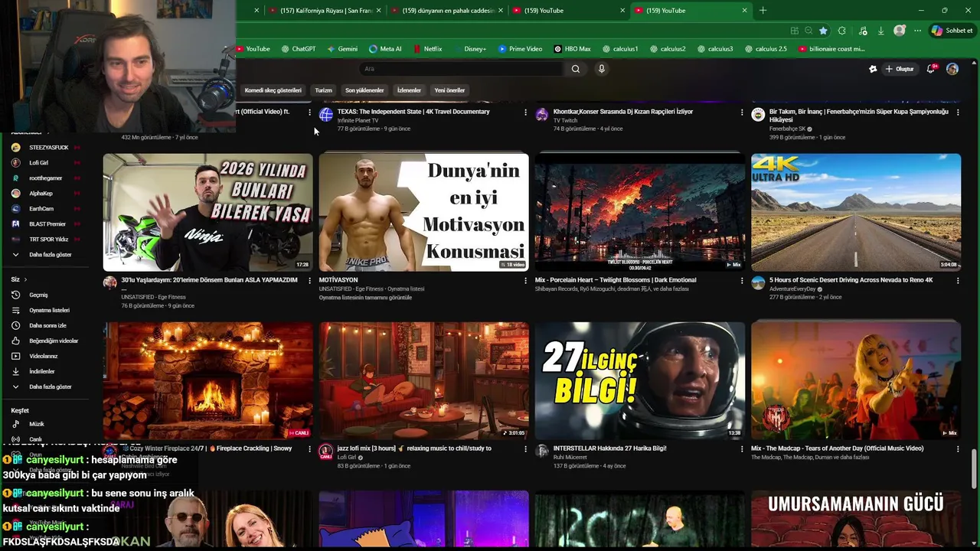This screenshot has height=551, width=980.
Task: Open TRT SPOR Yıldız subscription channel
Action: (x=49, y=240)
